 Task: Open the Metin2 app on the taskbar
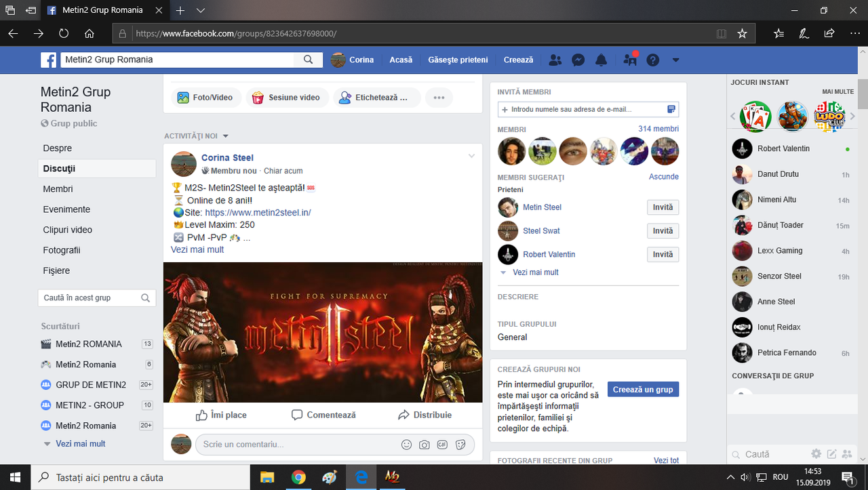click(392, 477)
